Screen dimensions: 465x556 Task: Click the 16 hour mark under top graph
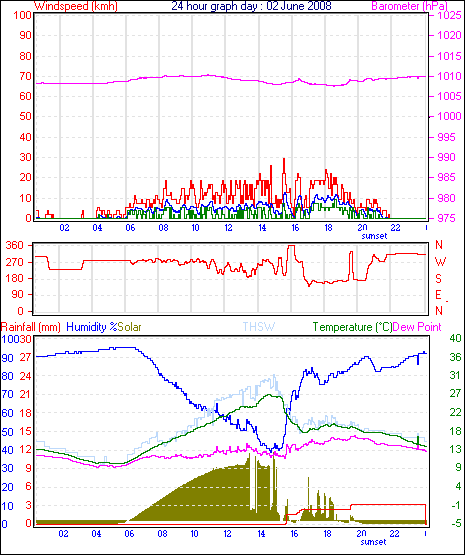(x=295, y=227)
